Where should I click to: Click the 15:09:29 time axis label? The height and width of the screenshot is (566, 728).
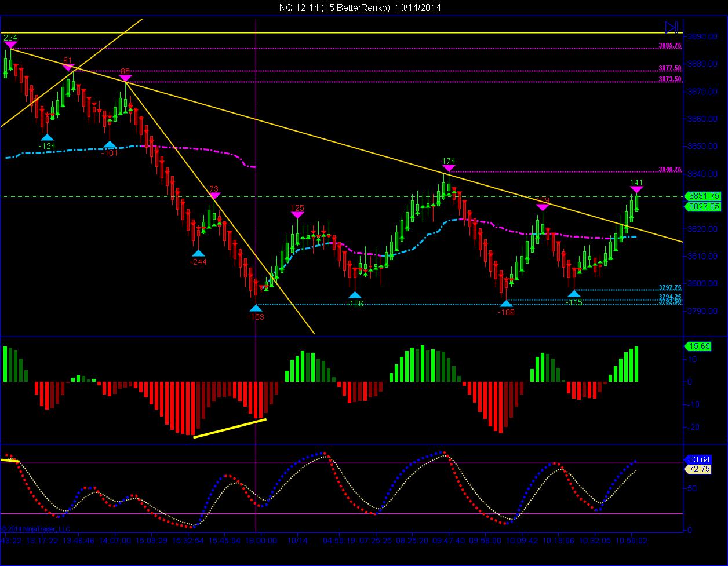point(151,540)
